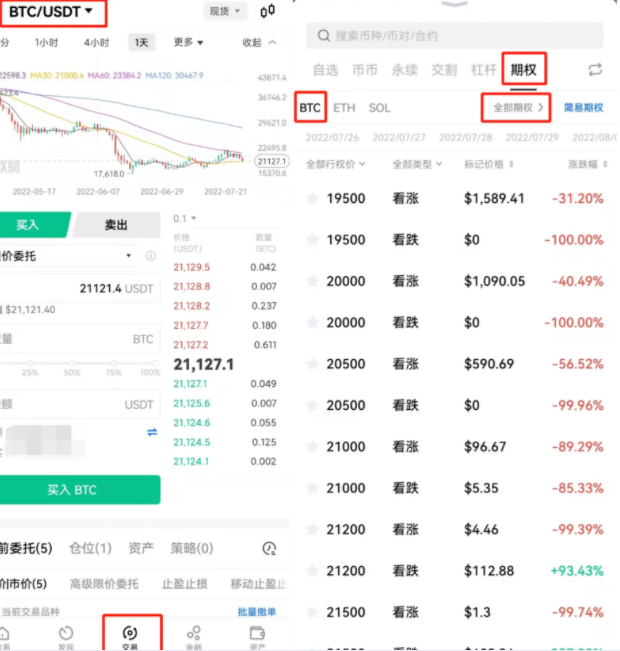620x651 pixels.
Task: Collapse the chart with 收起
Action: pyautogui.click(x=259, y=42)
